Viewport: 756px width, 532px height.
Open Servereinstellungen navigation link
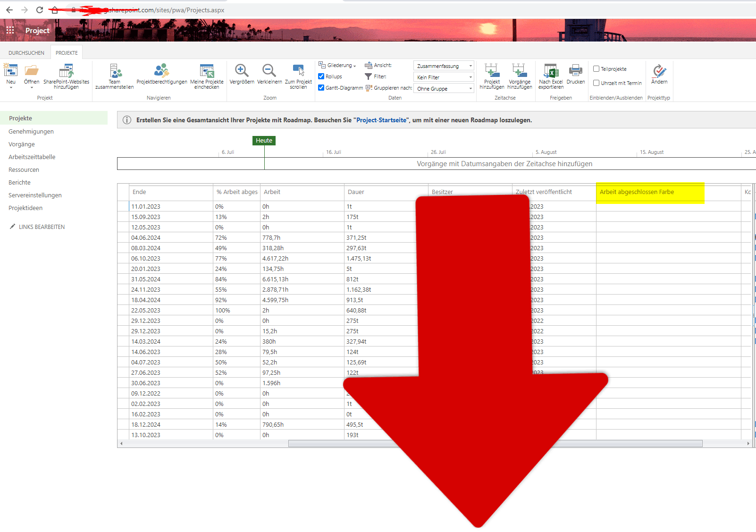tap(35, 195)
